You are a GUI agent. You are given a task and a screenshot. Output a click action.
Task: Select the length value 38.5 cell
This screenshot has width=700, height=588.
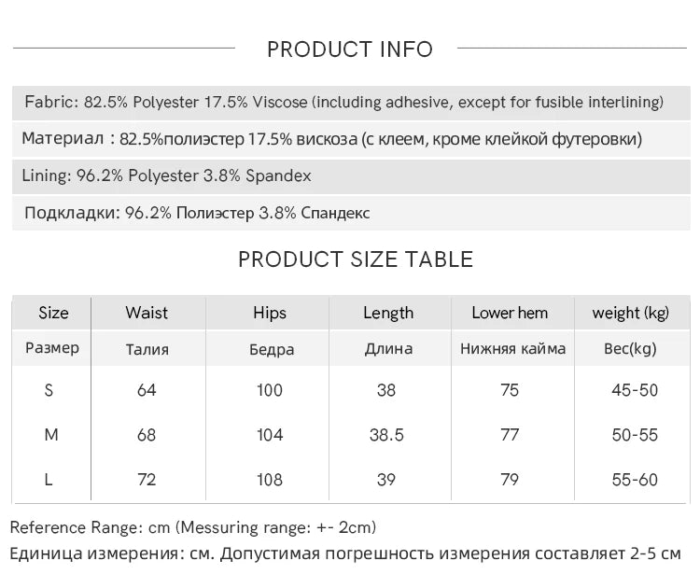(386, 435)
